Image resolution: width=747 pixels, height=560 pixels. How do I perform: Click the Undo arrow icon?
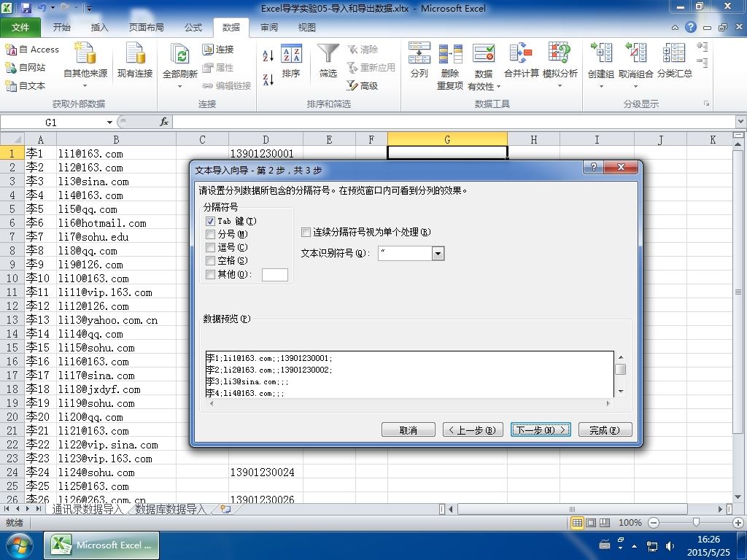[x=42, y=7]
